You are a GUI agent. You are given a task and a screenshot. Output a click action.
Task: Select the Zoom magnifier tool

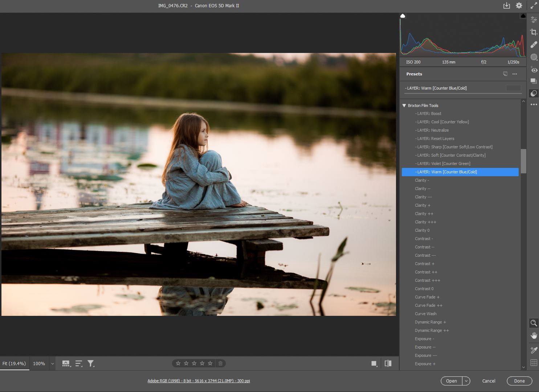(x=534, y=323)
